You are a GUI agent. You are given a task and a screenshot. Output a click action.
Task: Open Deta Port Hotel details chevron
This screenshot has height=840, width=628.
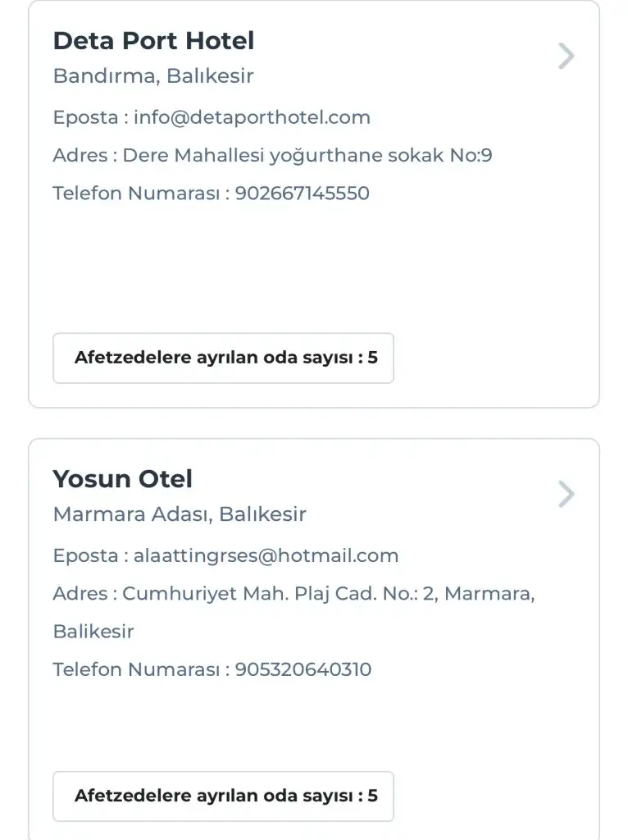566,57
